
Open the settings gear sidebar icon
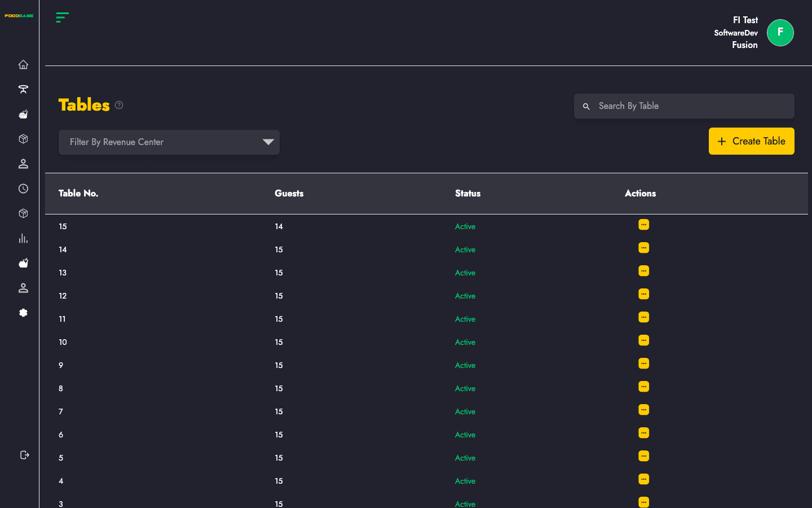click(23, 313)
